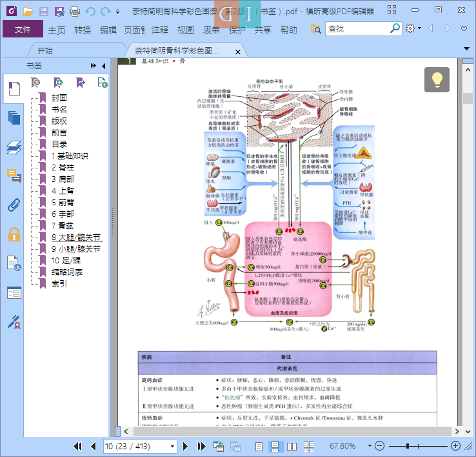Enable continuous page view mode
The width and height of the screenshot is (476, 457).
tap(275, 446)
